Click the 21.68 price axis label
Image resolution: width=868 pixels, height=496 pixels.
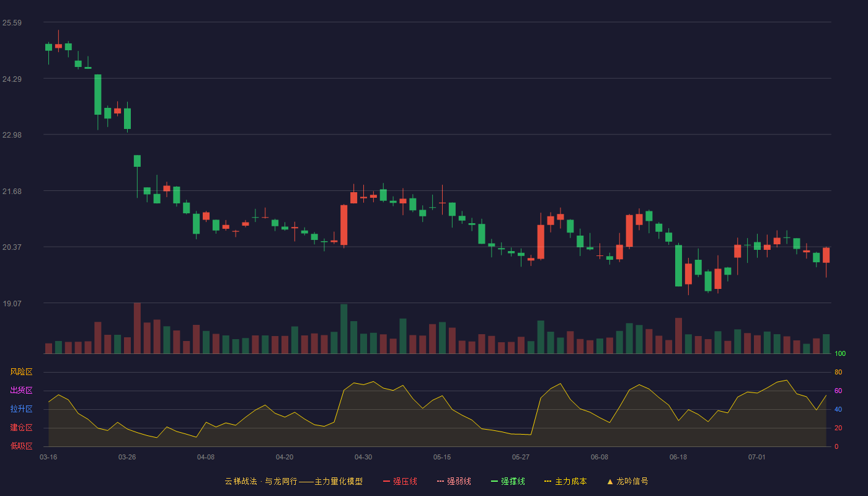[x=12, y=191]
